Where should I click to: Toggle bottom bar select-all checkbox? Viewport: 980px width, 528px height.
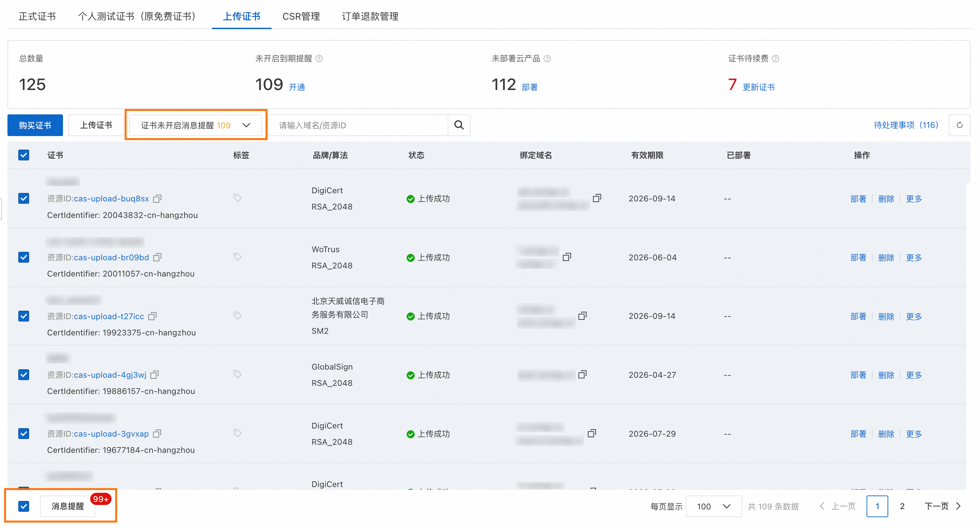click(x=24, y=506)
